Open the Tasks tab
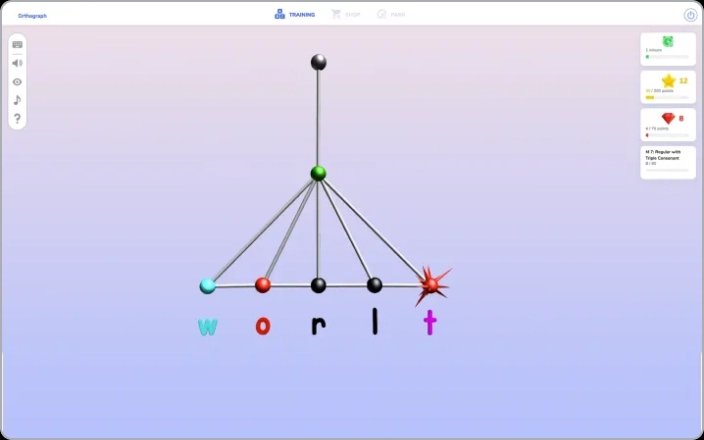 click(391, 15)
